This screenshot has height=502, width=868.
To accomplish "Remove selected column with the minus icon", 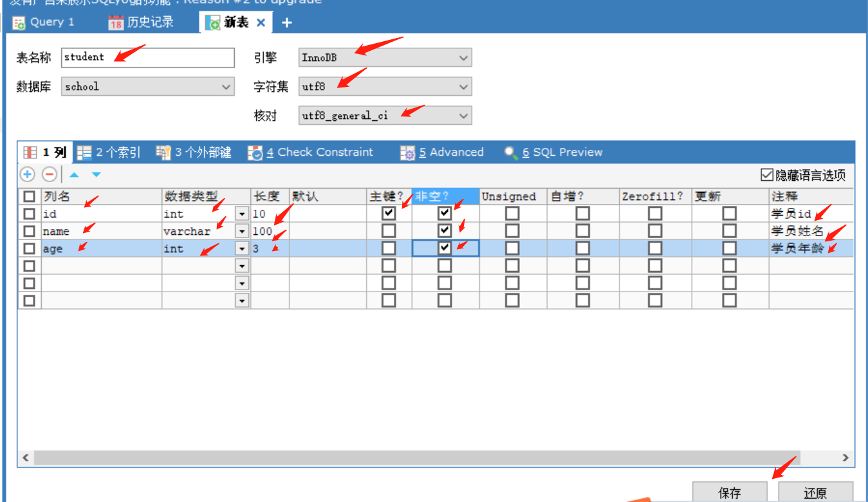I will point(50,174).
